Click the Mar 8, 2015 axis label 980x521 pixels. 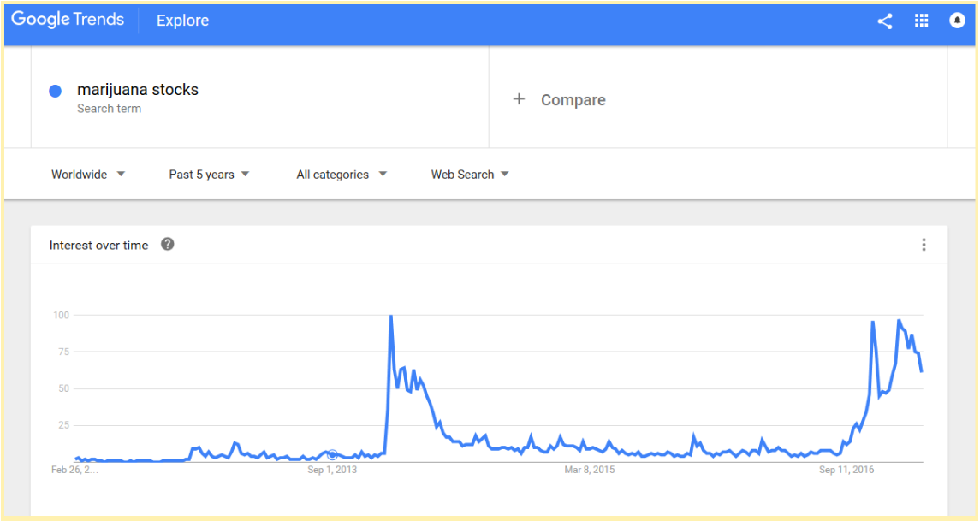point(590,470)
